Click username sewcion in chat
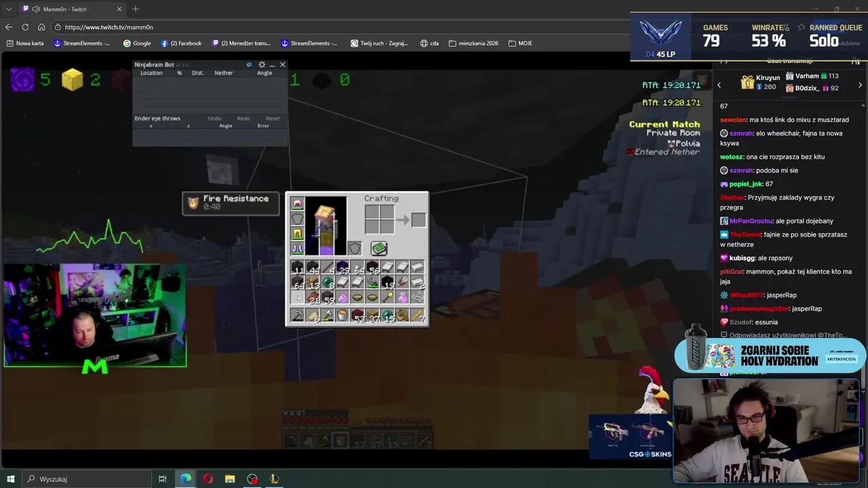 733,120
